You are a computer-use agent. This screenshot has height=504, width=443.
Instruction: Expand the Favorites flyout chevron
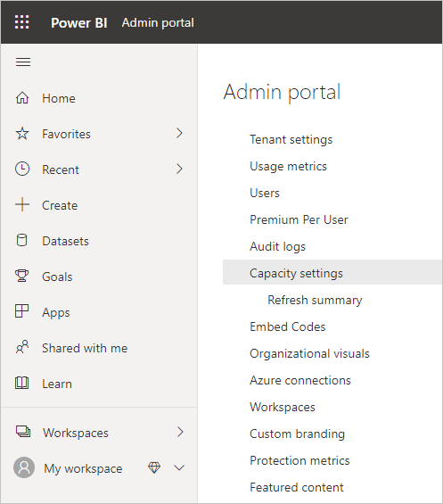click(x=179, y=134)
